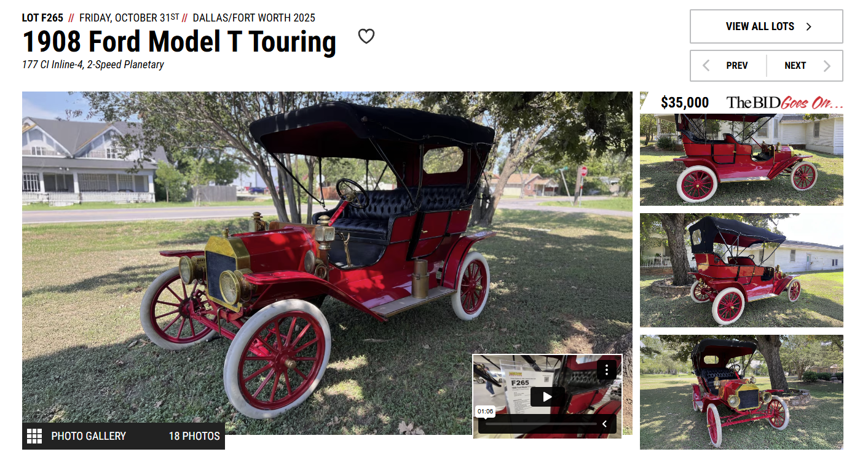
Task: Collapse the video player with left chevron
Action: (x=604, y=424)
